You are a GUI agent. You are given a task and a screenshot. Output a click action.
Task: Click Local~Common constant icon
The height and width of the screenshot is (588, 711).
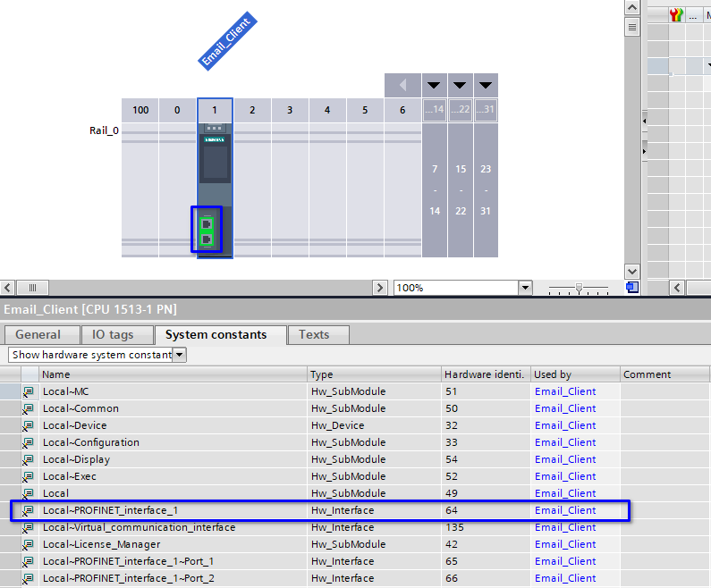pyautogui.click(x=29, y=408)
